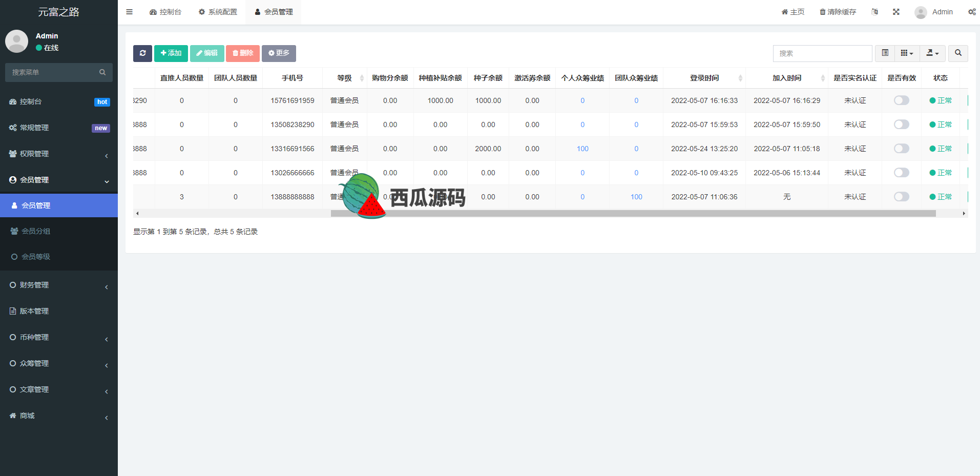The height and width of the screenshot is (476, 980).
Task: Click the new badge beside 常规管理
Action: (x=101, y=128)
